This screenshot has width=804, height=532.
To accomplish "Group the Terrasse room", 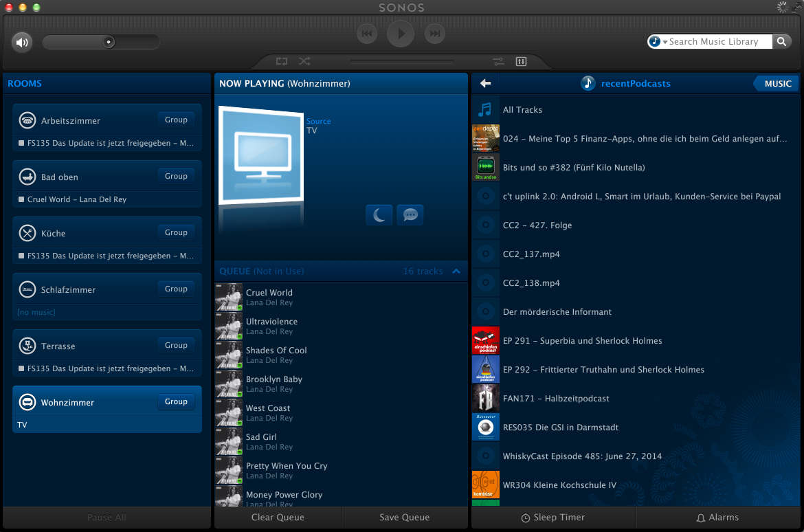I will [176, 345].
